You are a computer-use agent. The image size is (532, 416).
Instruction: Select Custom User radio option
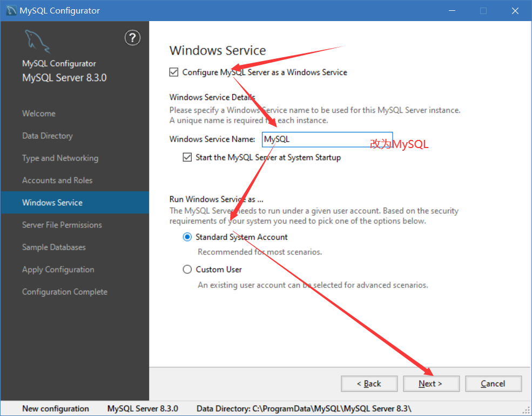[187, 270]
